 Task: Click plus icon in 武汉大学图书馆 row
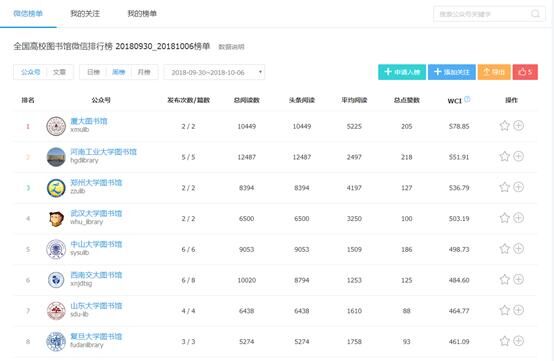[x=518, y=218]
